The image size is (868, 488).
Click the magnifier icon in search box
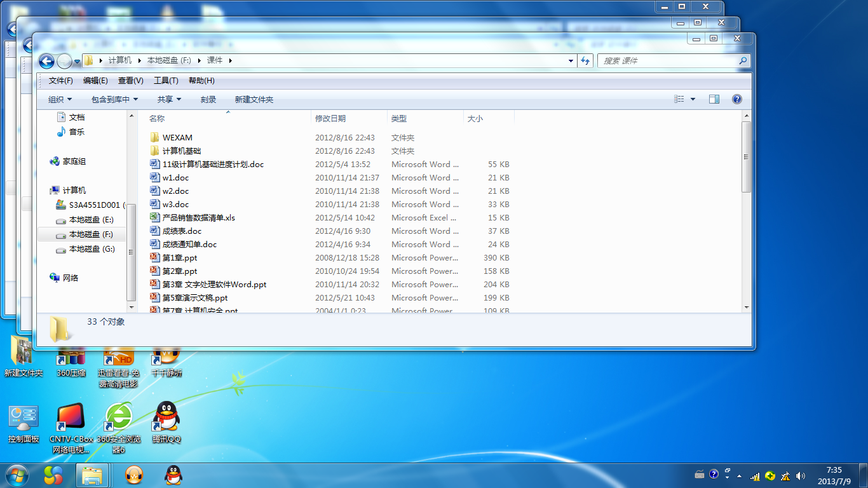(x=743, y=60)
